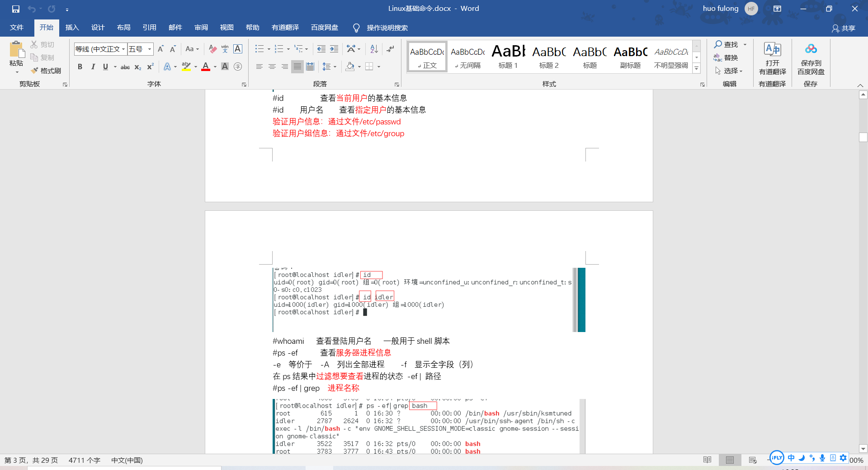The height and width of the screenshot is (470, 868).
Task: Open the Font dialog launcher in 字体 group
Action: click(244, 85)
